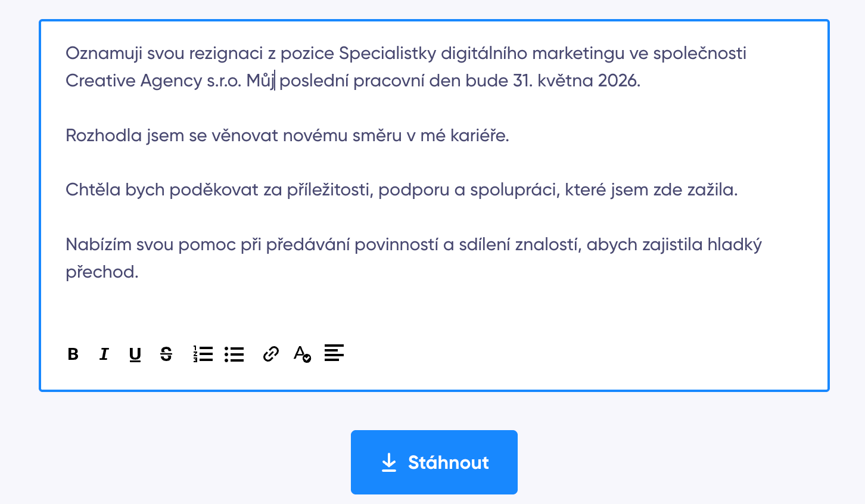Toggle bold on for new text

coord(72,354)
